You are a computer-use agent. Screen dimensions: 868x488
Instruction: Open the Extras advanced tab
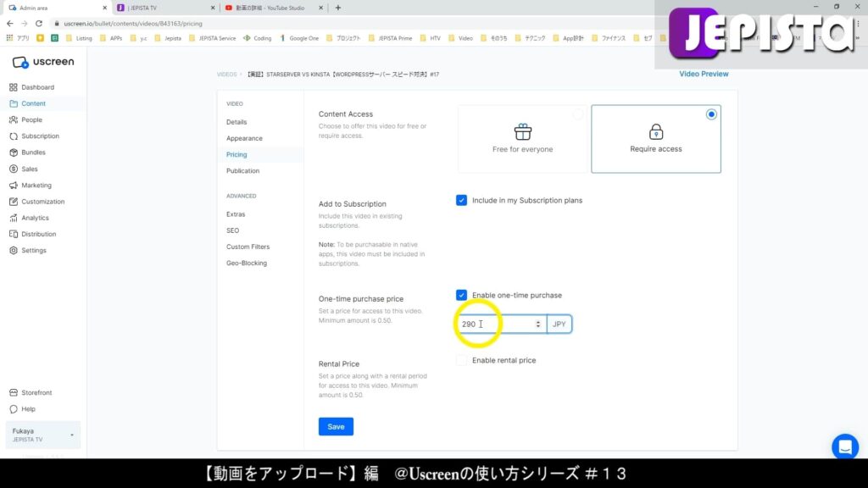pos(236,214)
